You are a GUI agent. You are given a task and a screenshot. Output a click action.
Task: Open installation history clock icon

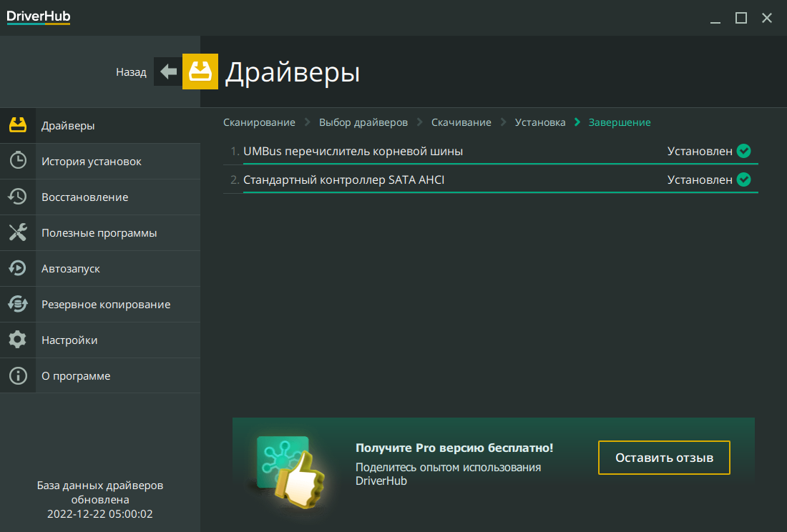coord(18,161)
